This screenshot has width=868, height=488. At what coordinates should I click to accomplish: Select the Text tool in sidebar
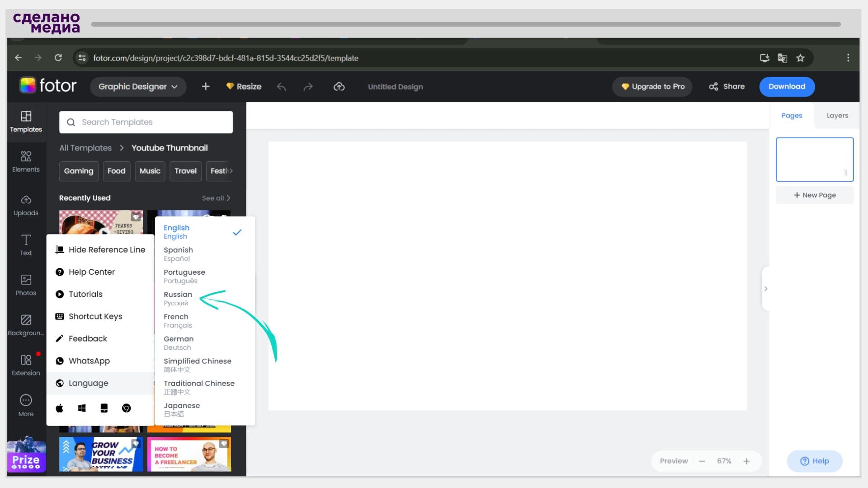[x=26, y=245]
